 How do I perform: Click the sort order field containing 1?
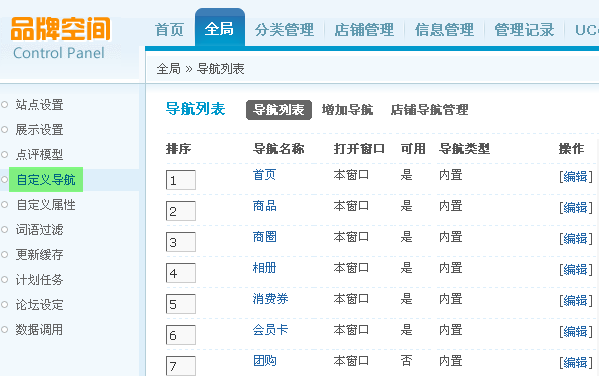pos(181,180)
